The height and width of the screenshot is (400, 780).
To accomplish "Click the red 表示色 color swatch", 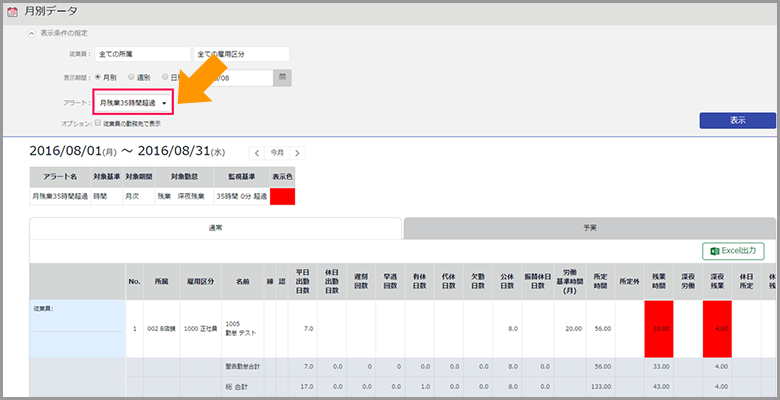I will click(x=283, y=197).
